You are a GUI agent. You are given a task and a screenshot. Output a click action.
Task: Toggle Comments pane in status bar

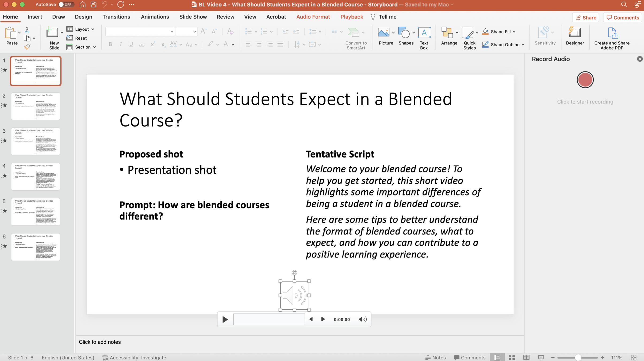[x=470, y=358]
